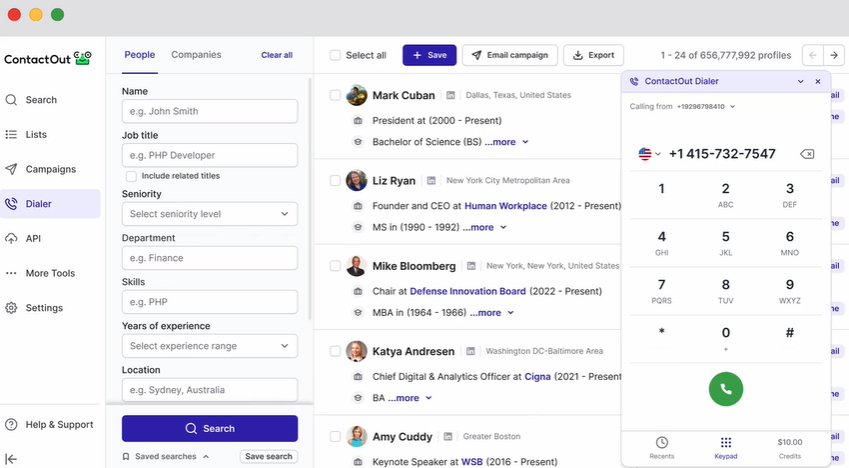The width and height of the screenshot is (849, 468).
Task: Collapse the sidebar with arrow icon
Action: [11, 459]
